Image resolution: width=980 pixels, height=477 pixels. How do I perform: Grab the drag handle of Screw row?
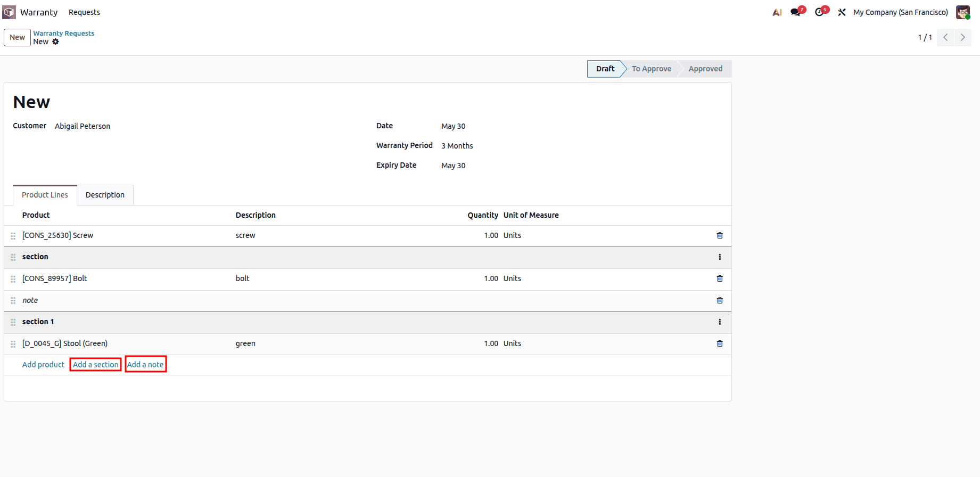point(13,236)
